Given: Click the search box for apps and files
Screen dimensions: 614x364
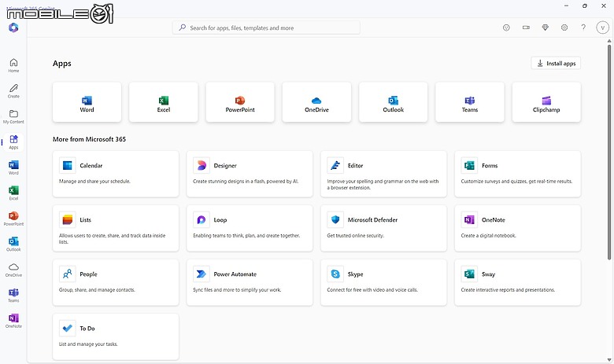Looking at the screenshot, I should click(x=266, y=28).
